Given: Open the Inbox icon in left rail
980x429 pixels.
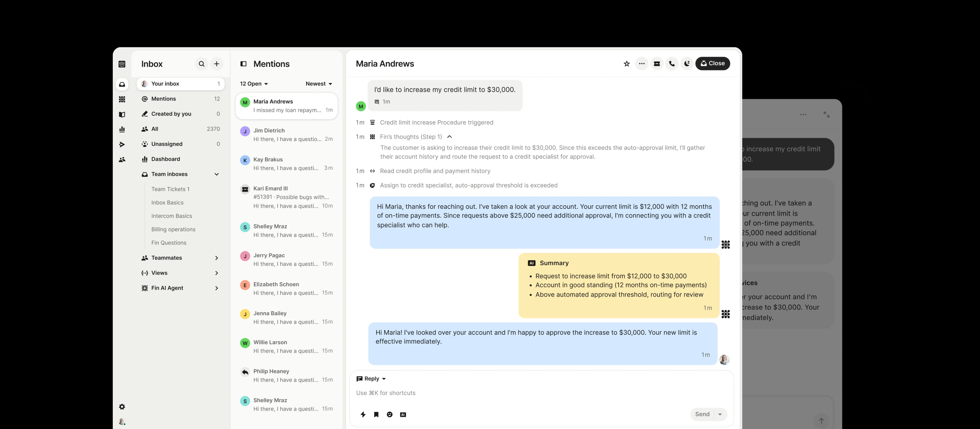Looking at the screenshot, I should [122, 84].
